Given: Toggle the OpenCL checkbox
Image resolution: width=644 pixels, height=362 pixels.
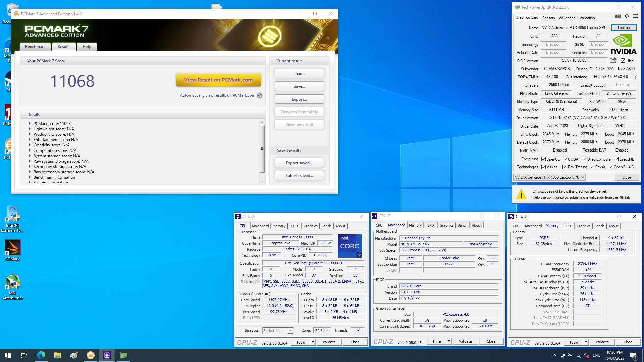Looking at the screenshot, I should click(544, 159).
